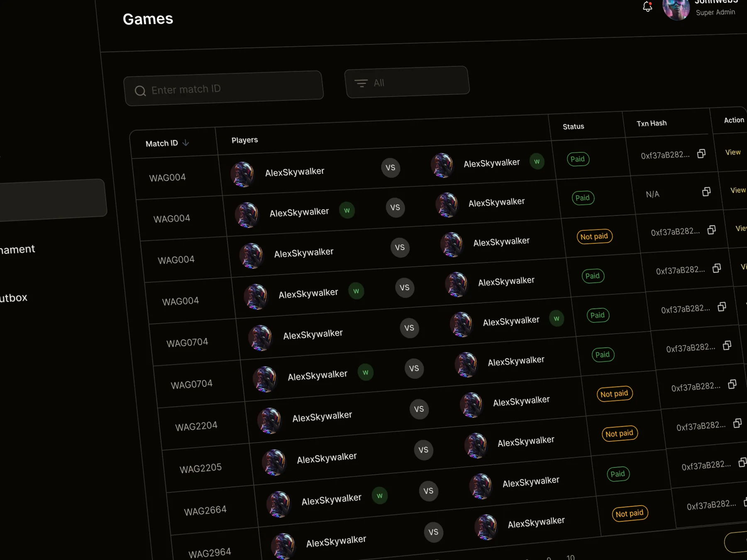747x560 pixels.
Task: Sort by the Match ID arrow
Action: [x=186, y=143]
